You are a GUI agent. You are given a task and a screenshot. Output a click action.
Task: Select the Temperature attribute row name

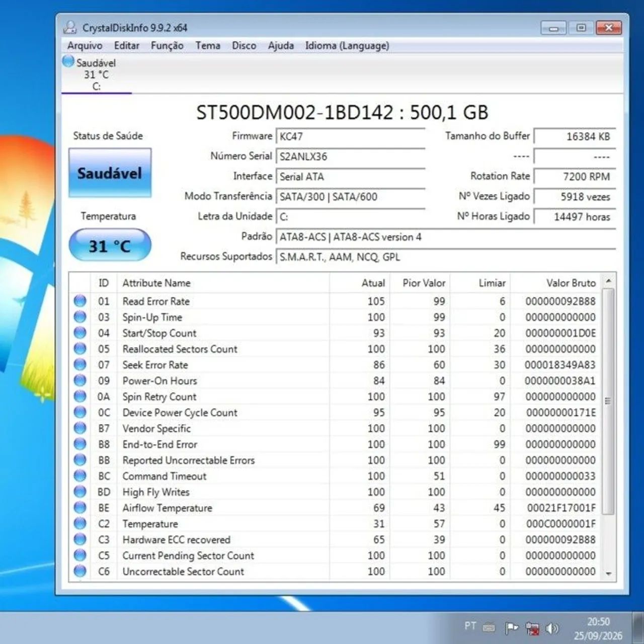coord(150,524)
